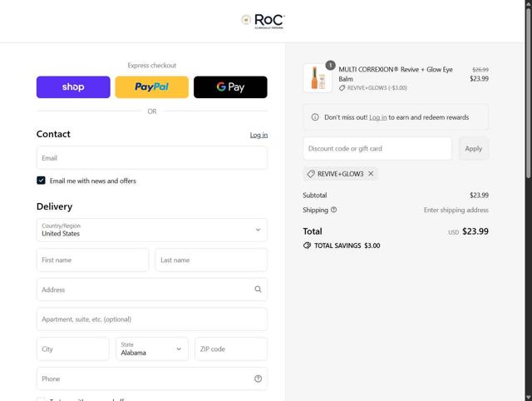Click the State dropdown chevron
The height and width of the screenshot is (401, 532).
[179, 349]
